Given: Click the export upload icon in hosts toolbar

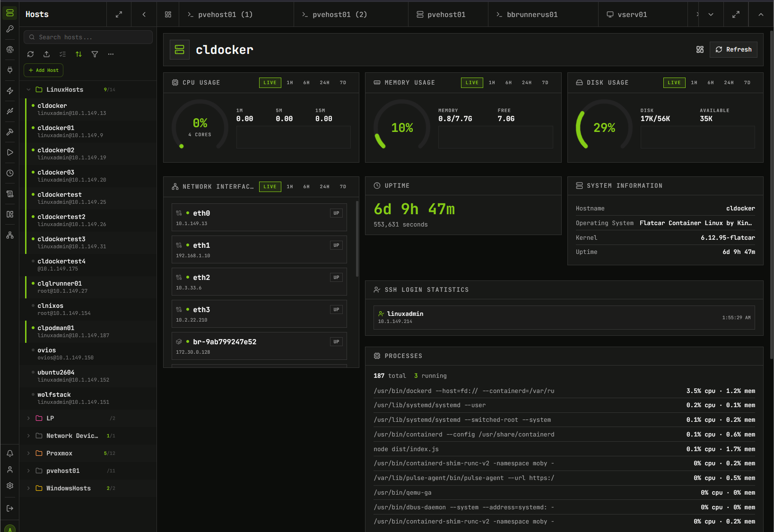Looking at the screenshot, I should pyautogui.click(x=46, y=54).
